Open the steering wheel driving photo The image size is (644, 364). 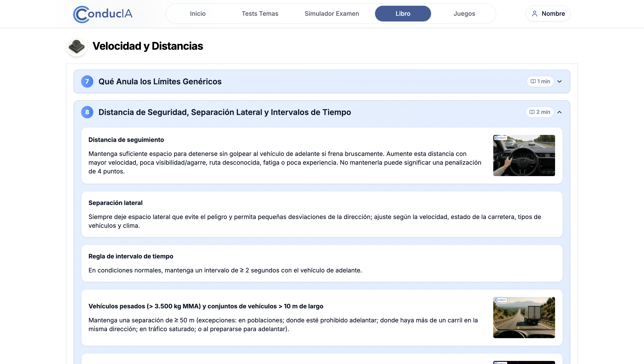(x=524, y=155)
